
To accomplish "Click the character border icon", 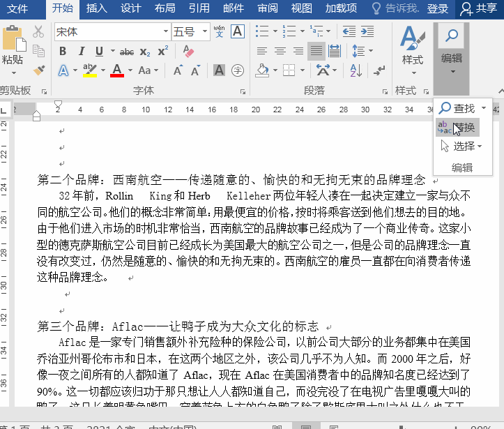I will (x=238, y=31).
